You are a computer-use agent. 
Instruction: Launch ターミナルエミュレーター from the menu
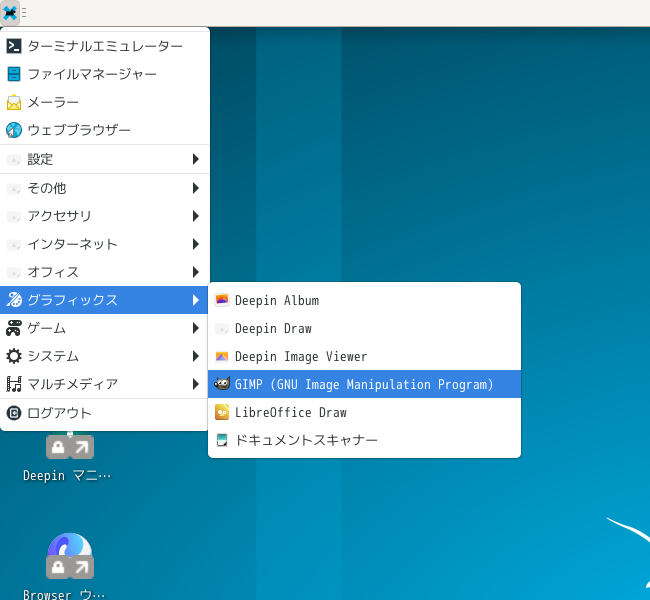pos(104,46)
